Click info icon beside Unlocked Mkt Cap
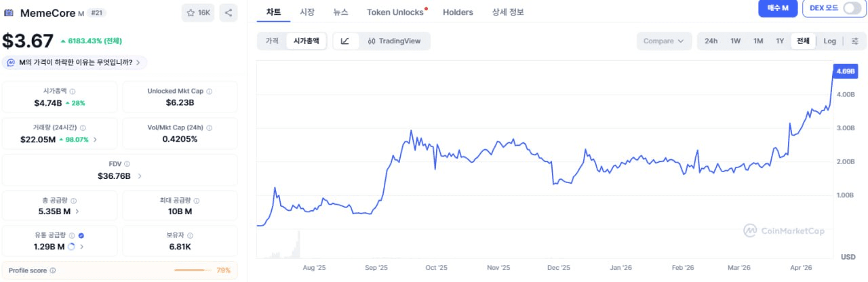The width and height of the screenshot is (868, 282). (209, 91)
